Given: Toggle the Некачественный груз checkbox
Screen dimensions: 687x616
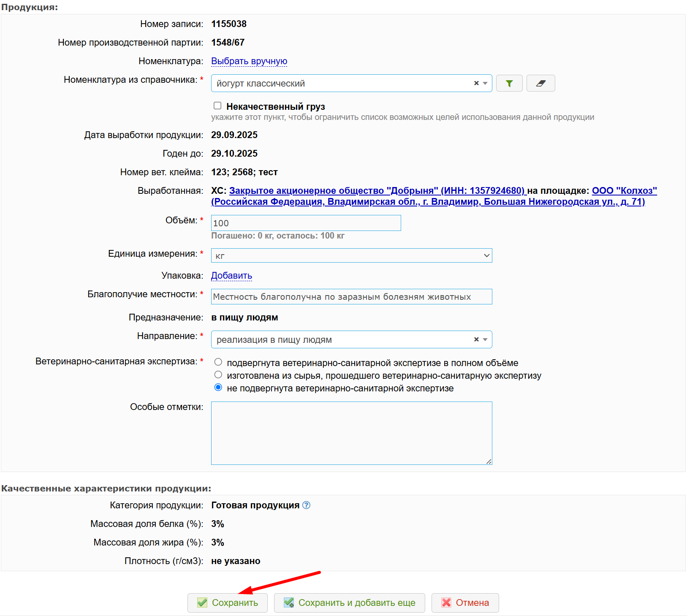Looking at the screenshot, I should (x=217, y=106).
